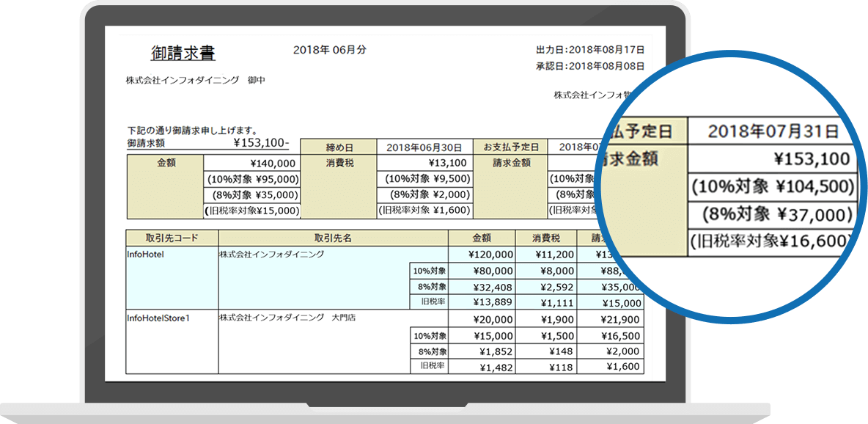Click the 取引先名 column header
The width and height of the screenshot is (868, 424).
[333, 238]
